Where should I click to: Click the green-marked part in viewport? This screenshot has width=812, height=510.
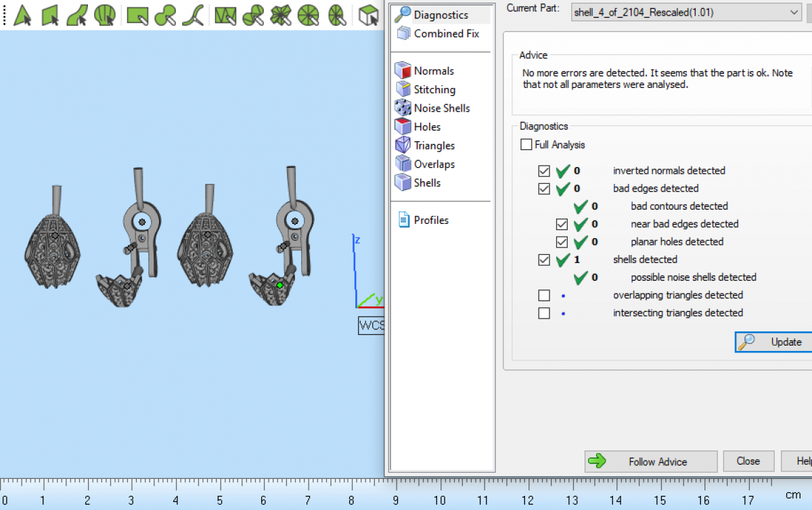tap(279, 285)
